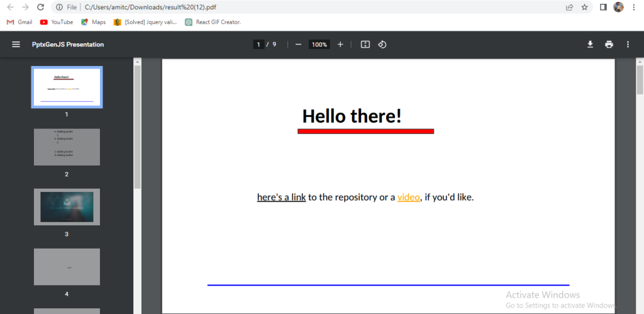Reload the browser page
This screenshot has width=644, height=314.
(x=41, y=8)
